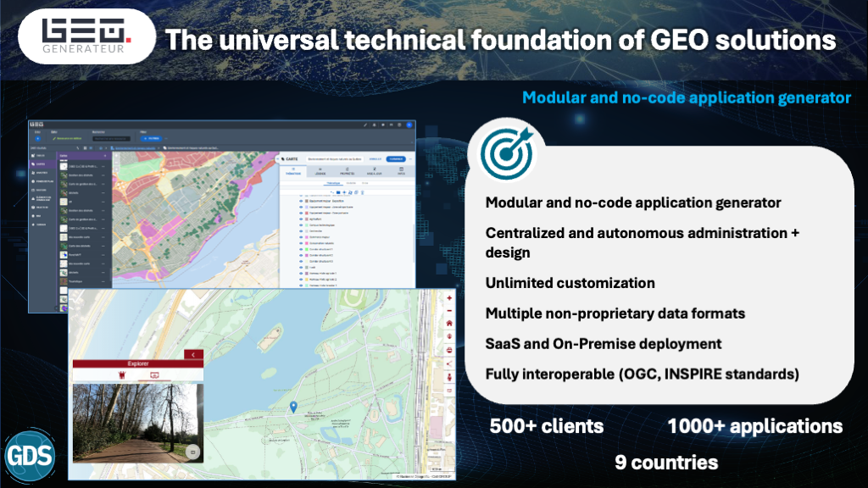
Task: Click the street-view photo thumbnail
Action: (136, 424)
